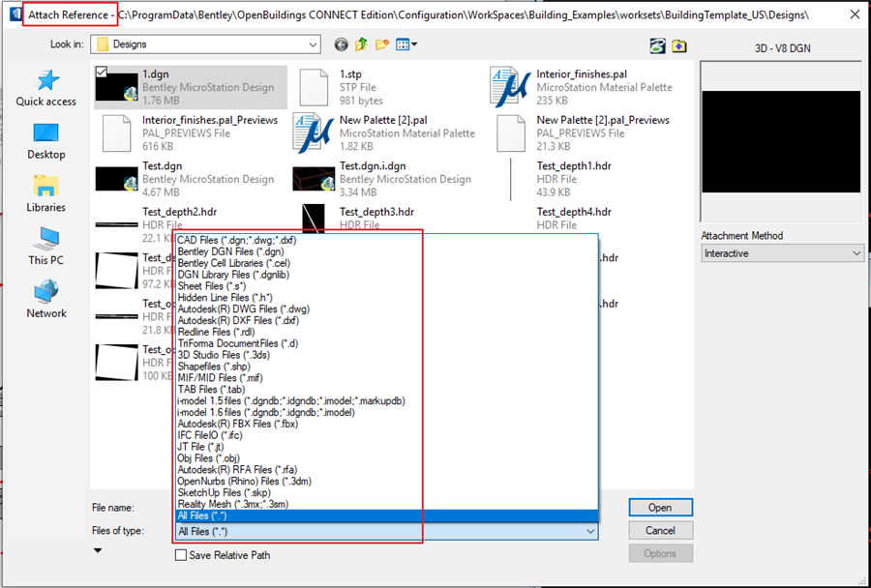
Task: Choose Reality Mesh (*.3mx;*.3sm) filter
Action: [386, 504]
